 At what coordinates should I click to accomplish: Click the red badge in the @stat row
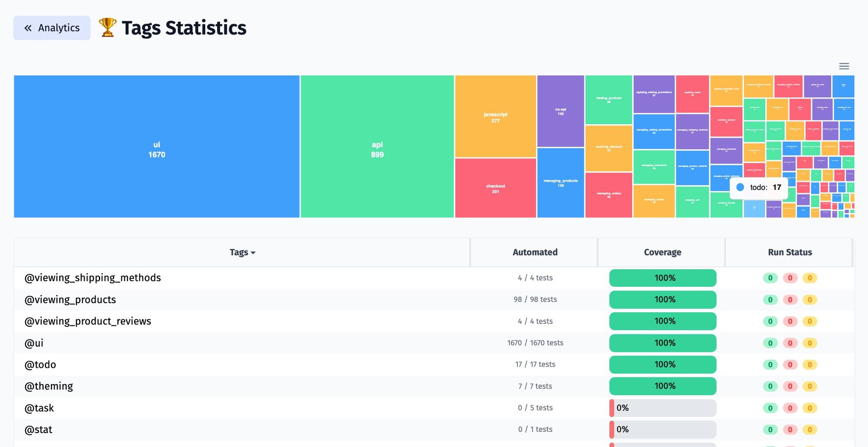(x=790, y=429)
